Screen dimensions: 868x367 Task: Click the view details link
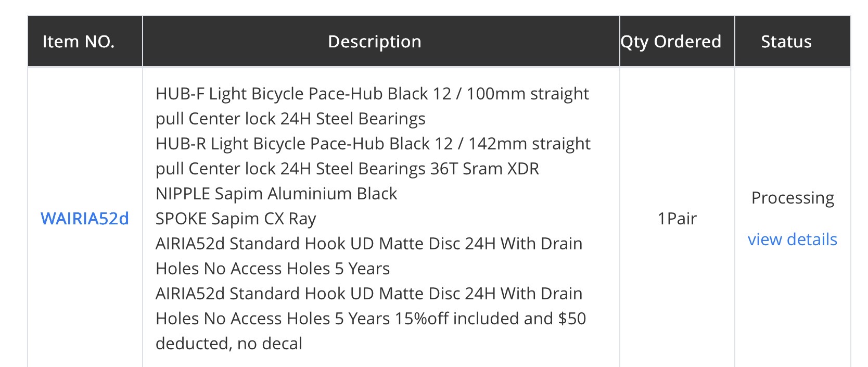[792, 239]
